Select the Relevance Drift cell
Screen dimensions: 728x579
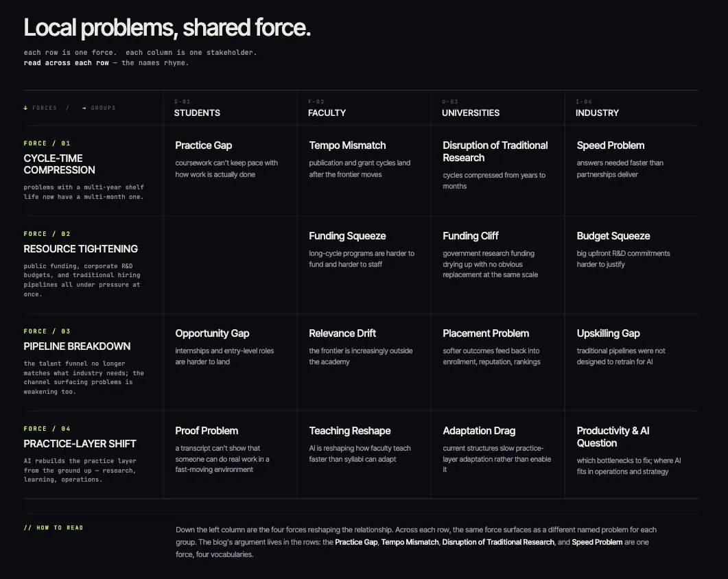pos(364,362)
